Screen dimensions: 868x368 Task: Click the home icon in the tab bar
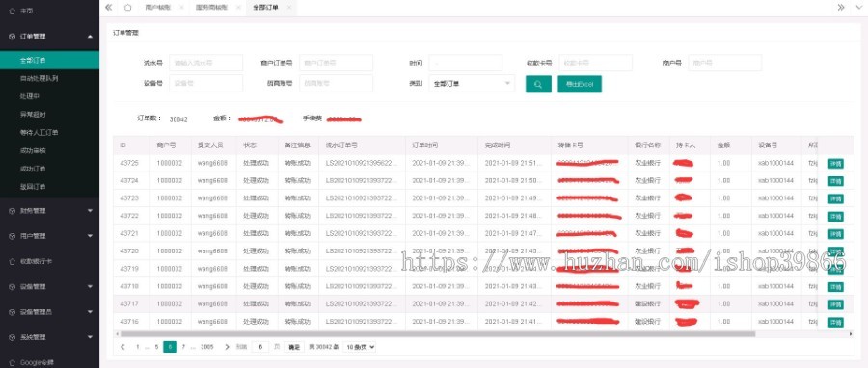click(128, 8)
